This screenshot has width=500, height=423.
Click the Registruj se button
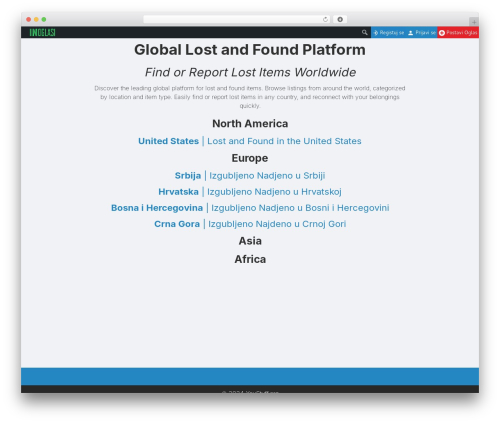point(388,32)
